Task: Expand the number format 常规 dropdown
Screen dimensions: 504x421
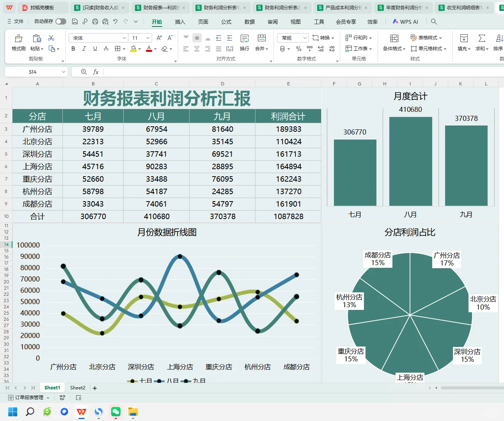Action: [305, 38]
